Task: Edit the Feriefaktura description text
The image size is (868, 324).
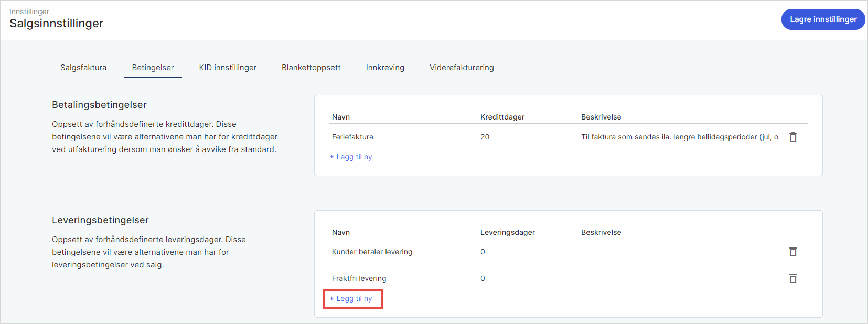Action: 679,137
